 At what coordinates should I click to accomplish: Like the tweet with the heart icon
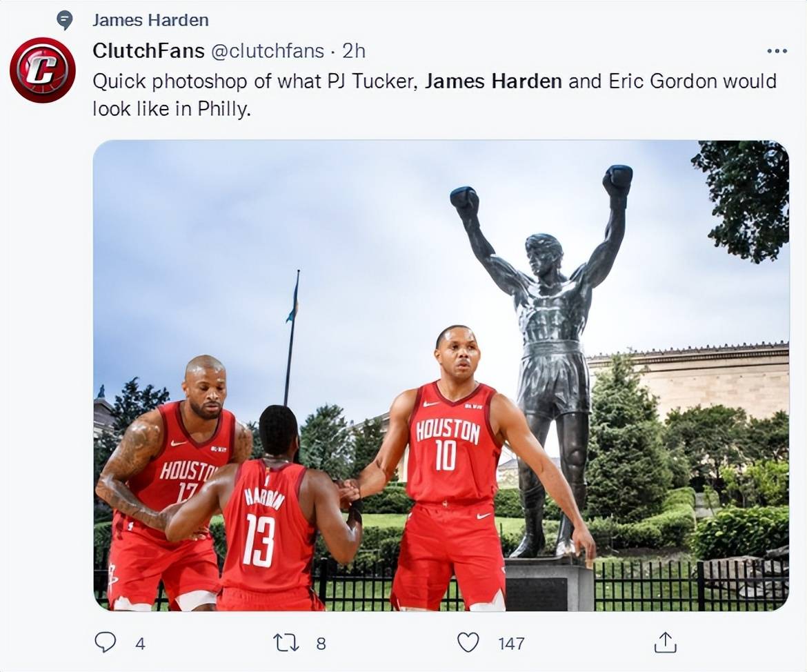(468, 642)
